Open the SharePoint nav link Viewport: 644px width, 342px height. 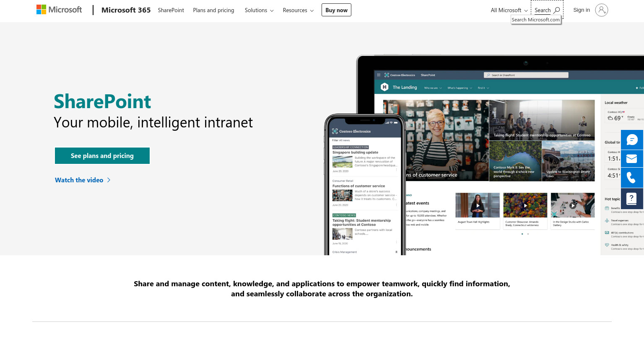click(x=171, y=10)
